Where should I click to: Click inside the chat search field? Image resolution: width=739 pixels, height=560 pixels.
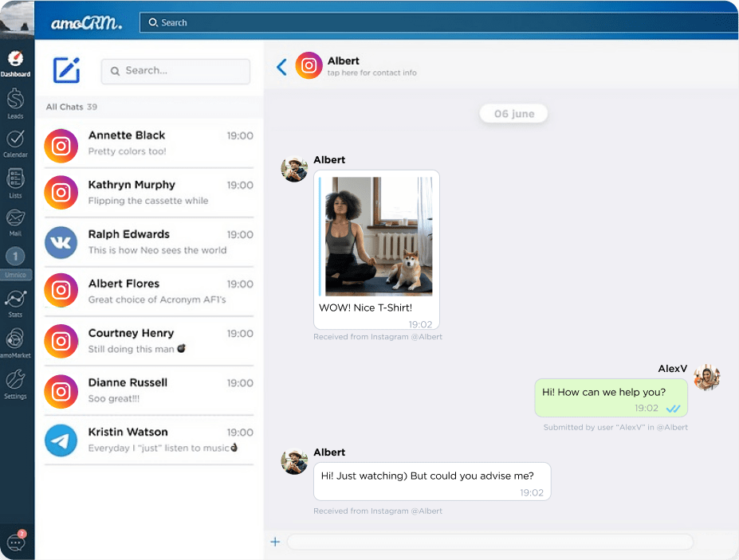[x=175, y=72]
